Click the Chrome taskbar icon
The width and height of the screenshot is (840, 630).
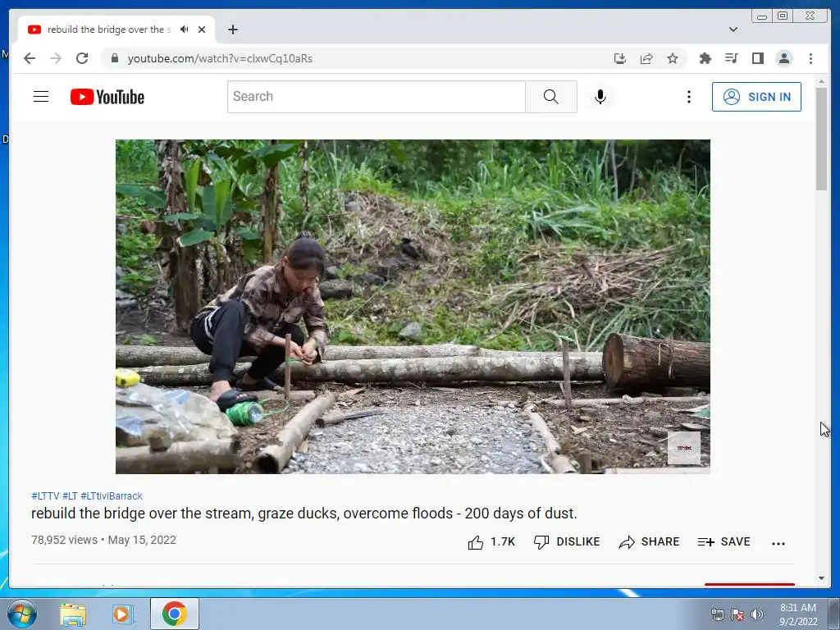175,614
